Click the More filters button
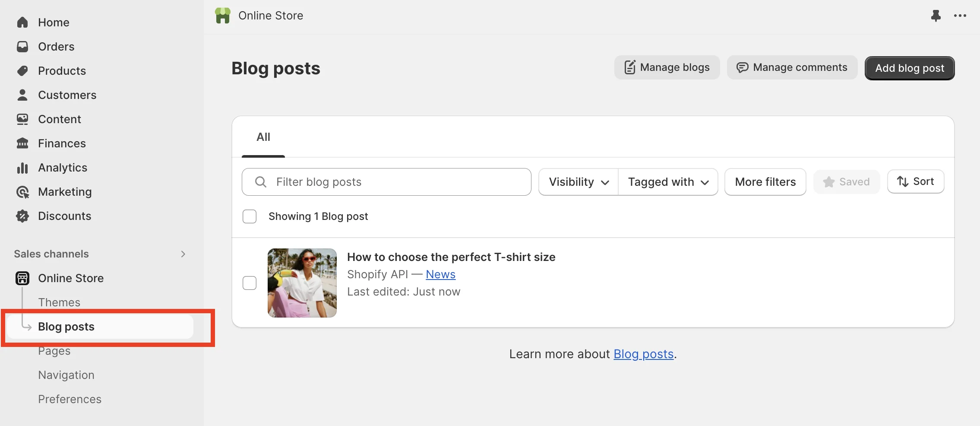The width and height of the screenshot is (980, 426). click(x=765, y=182)
